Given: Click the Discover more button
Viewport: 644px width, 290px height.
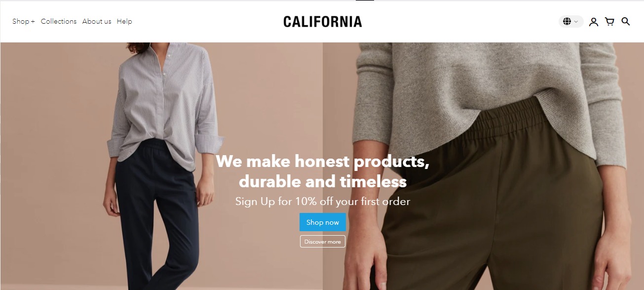Looking at the screenshot, I should pyautogui.click(x=323, y=242).
